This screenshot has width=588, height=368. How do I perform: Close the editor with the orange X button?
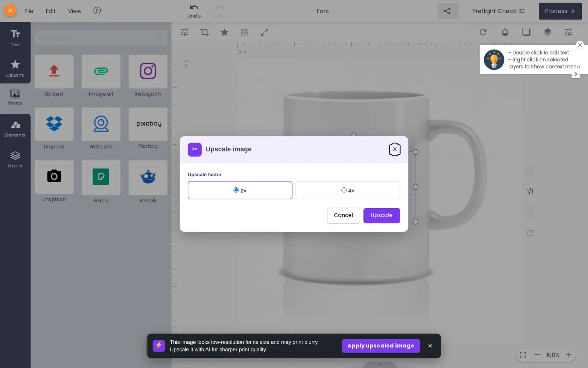pyautogui.click(x=10, y=11)
